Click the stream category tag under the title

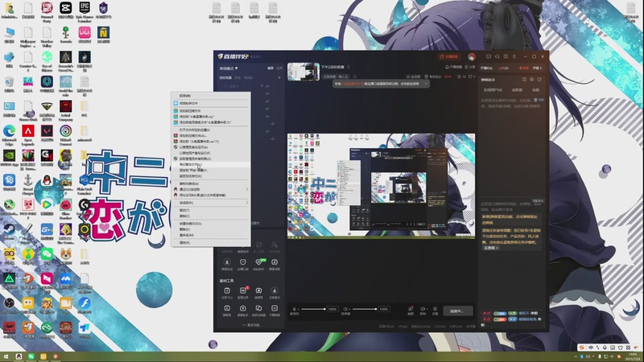pos(336,76)
